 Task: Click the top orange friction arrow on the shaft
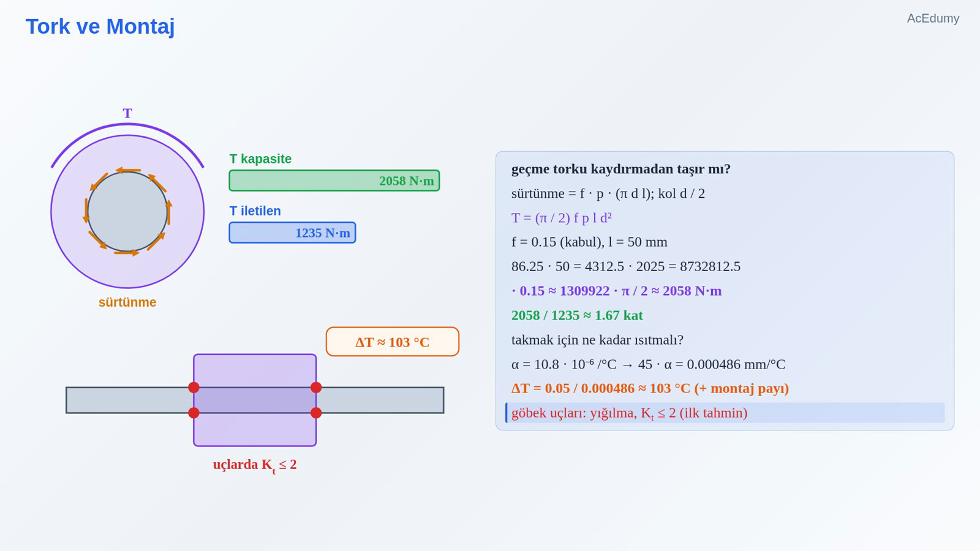128,170
